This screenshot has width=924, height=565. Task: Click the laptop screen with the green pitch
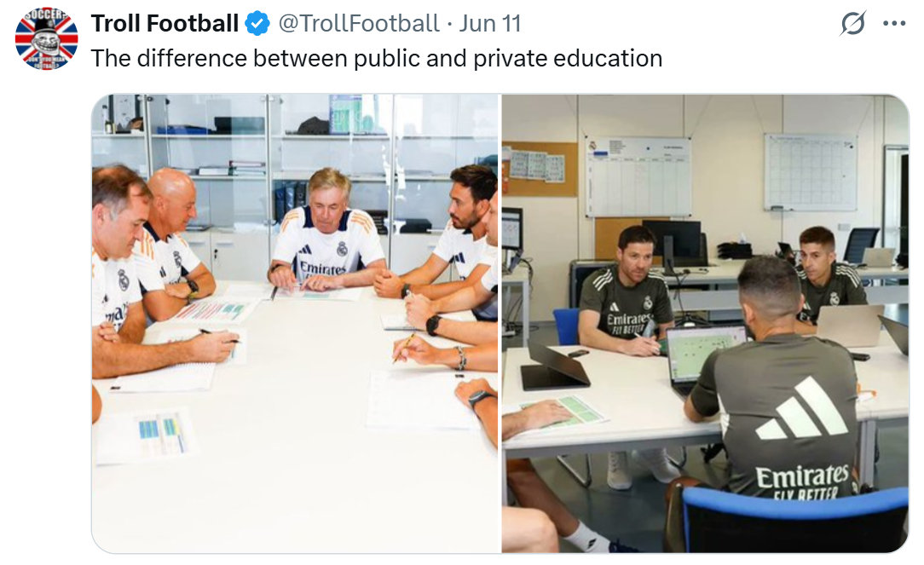(705, 354)
